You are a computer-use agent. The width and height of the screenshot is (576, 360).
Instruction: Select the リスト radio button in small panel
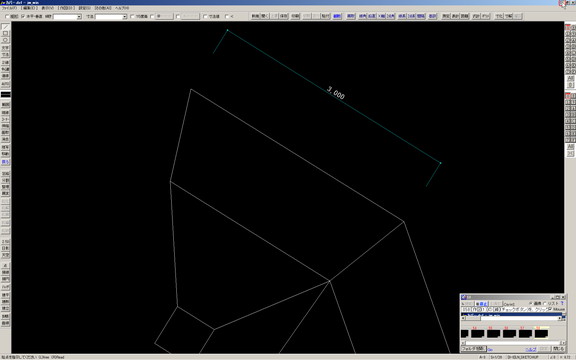(x=545, y=303)
